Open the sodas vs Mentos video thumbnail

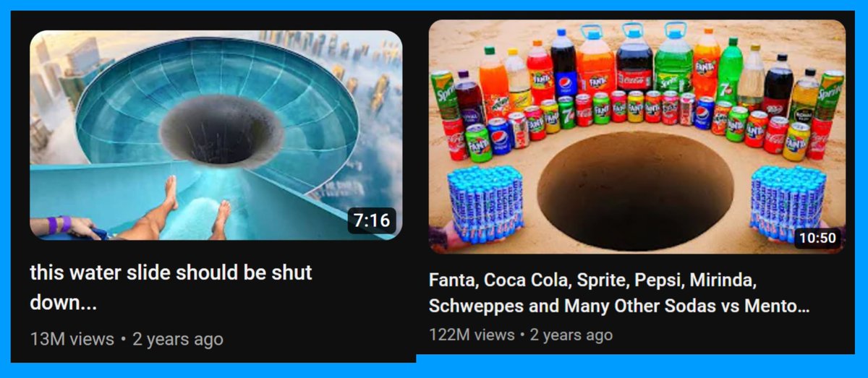(637, 137)
